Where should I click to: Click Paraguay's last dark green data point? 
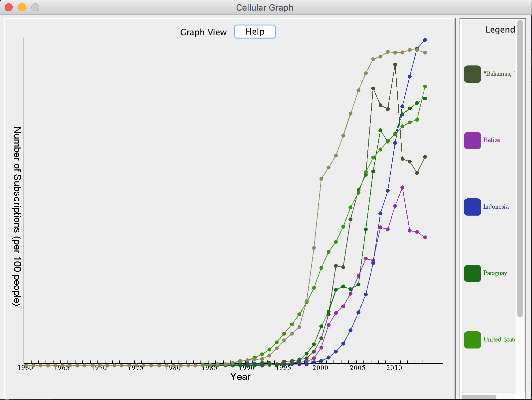pyautogui.click(x=425, y=98)
